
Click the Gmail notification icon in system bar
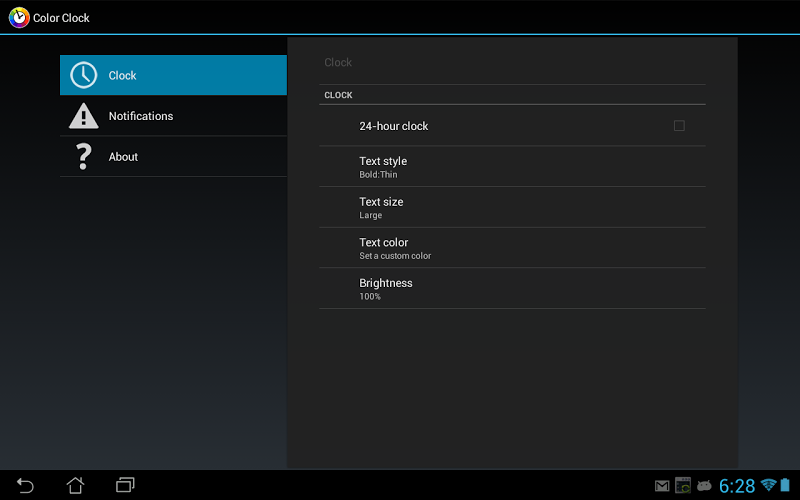pos(662,486)
